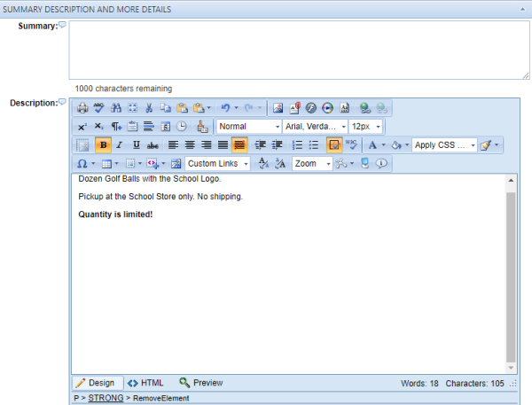Open the Template Manager icon
The image size is (532, 405).
coord(344,108)
